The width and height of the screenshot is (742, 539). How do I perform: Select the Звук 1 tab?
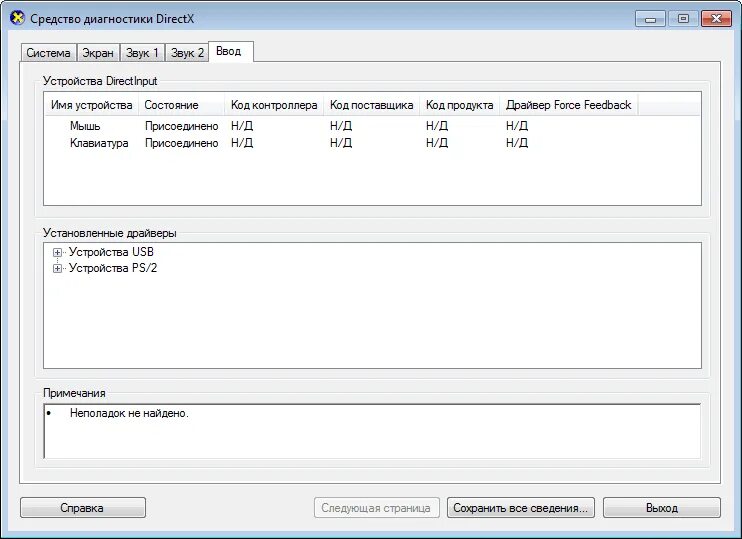click(x=142, y=53)
